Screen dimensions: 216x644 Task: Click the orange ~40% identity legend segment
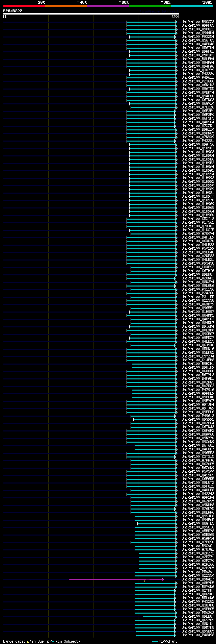pos(66,6)
